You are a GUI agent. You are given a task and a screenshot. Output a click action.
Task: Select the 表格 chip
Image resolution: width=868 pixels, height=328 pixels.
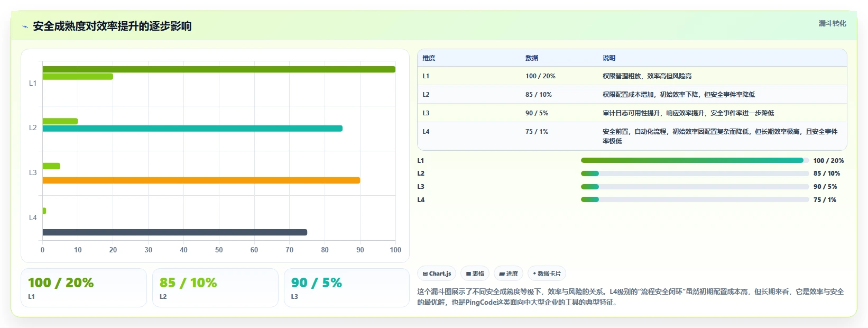pos(475,274)
